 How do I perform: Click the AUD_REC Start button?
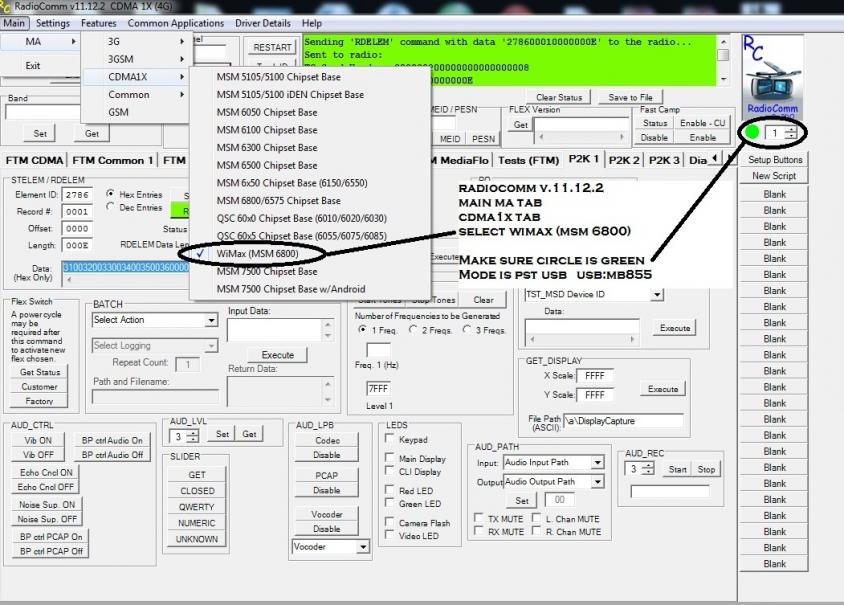[x=677, y=469]
